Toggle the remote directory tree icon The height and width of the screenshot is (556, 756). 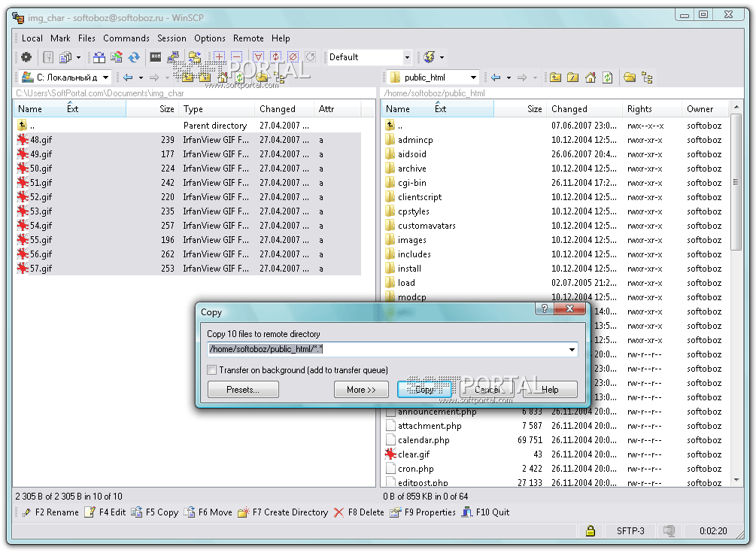[647, 77]
